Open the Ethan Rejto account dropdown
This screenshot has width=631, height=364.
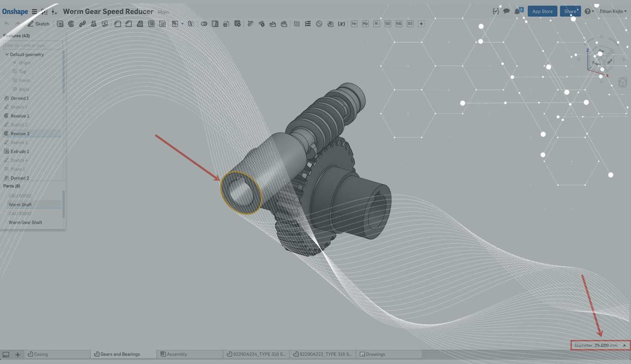point(613,11)
